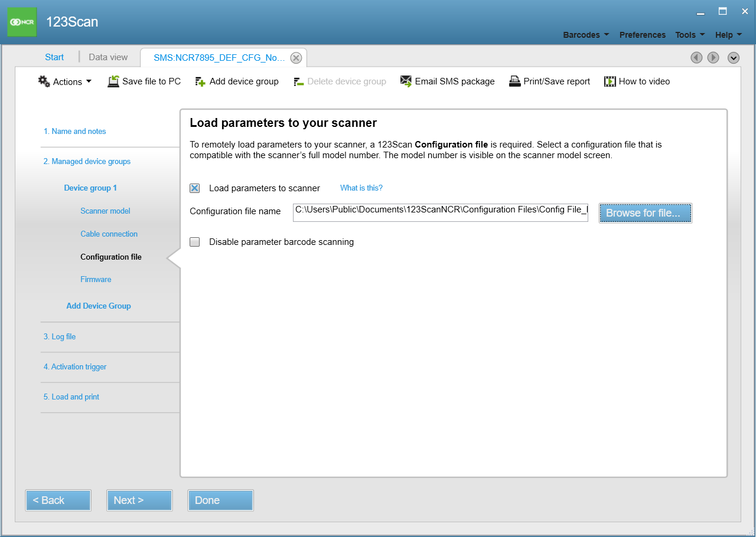Go to step 1. Name and notes
The image size is (756, 537).
[x=75, y=132]
